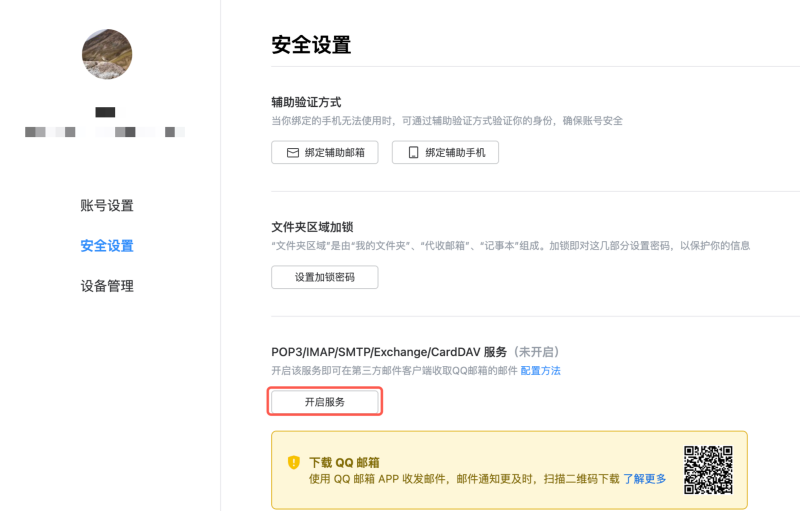Click the 文件夹区域加锁 section title
The height and width of the screenshot is (511, 800).
[312, 227]
